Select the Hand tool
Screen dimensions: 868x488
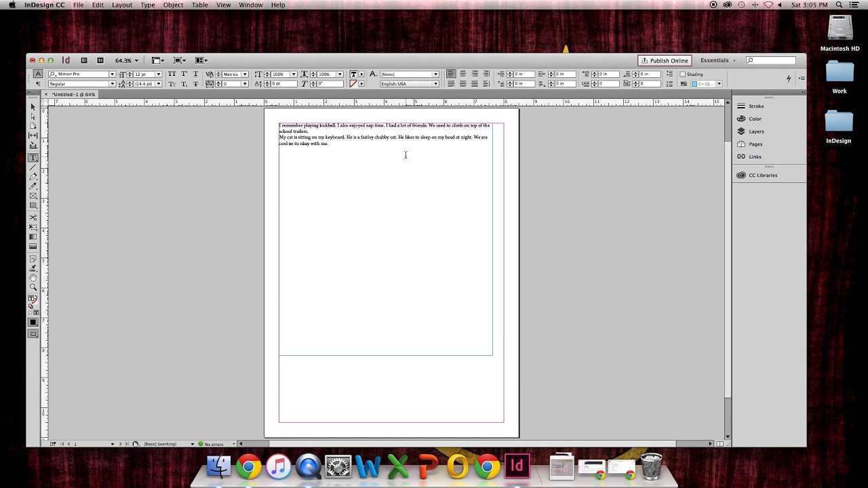point(33,277)
